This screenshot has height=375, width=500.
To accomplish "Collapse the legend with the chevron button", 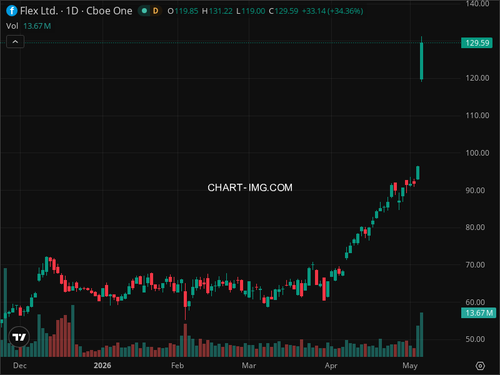I will pos(15,42).
